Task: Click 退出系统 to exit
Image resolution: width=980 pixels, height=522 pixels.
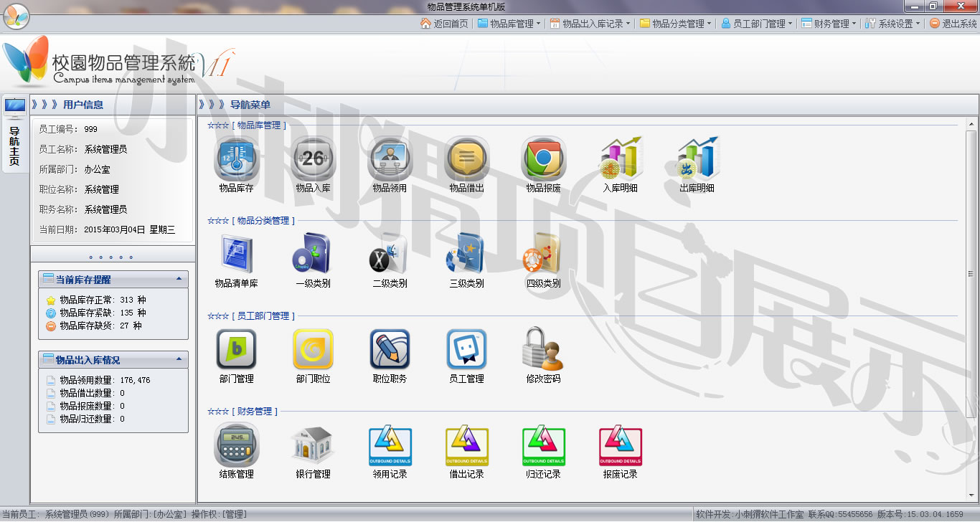Action: tap(953, 24)
